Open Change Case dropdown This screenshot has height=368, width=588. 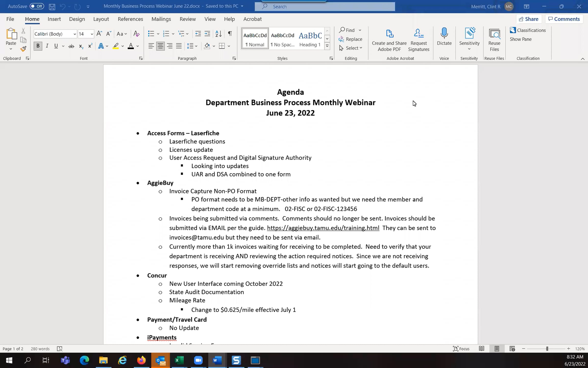[122, 34]
